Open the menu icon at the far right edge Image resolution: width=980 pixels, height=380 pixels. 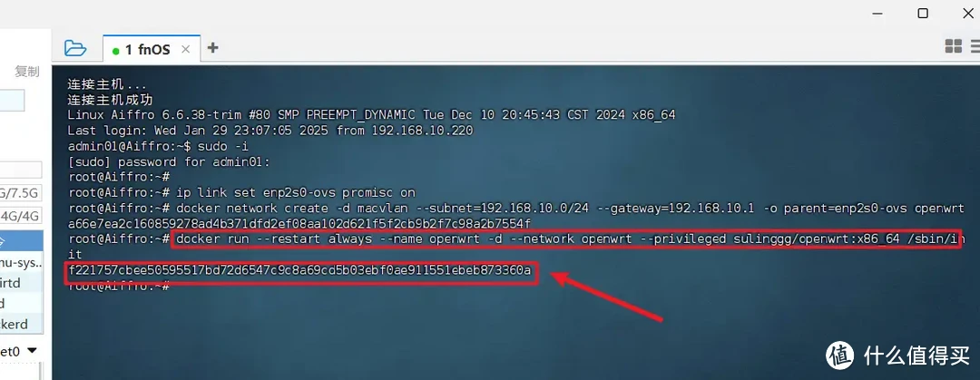click(x=975, y=46)
